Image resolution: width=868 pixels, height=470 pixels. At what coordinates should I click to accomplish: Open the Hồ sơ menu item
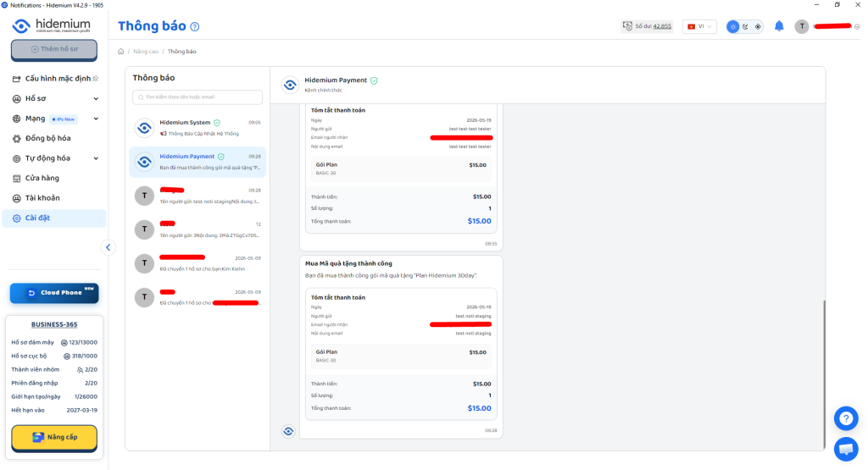tap(54, 98)
